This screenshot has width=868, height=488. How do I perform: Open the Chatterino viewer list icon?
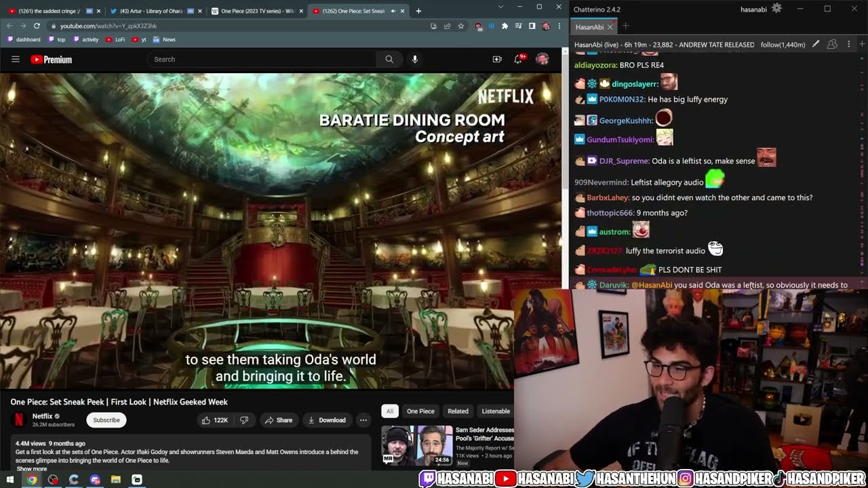click(x=833, y=44)
